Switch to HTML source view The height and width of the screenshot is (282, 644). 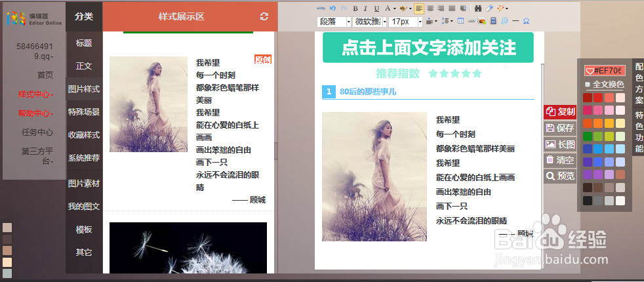pyautogui.click(x=321, y=9)
